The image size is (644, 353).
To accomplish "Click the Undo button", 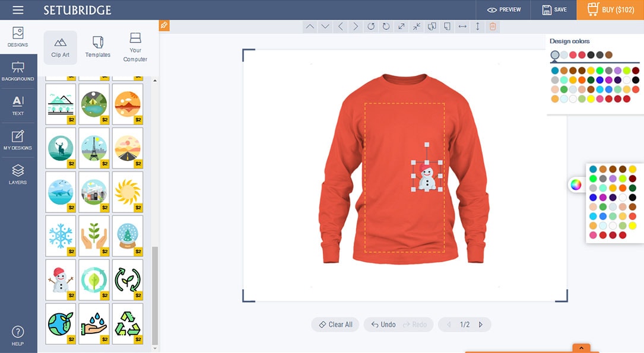I will (x=383, y=325).
